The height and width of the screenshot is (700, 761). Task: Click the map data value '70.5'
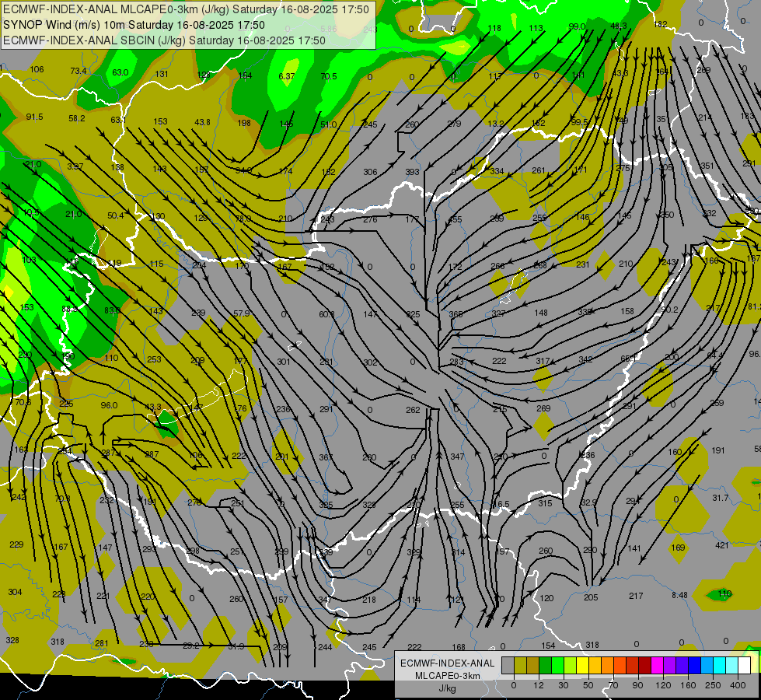329,76
